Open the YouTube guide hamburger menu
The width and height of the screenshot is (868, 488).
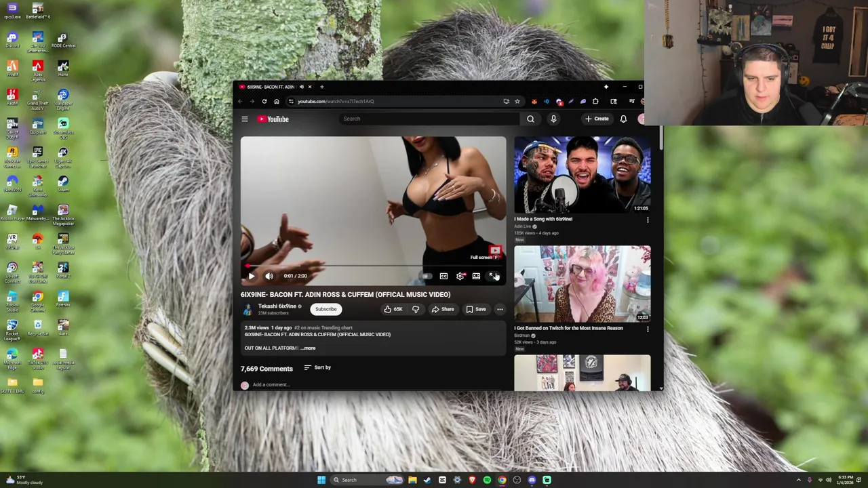(245, 119)
